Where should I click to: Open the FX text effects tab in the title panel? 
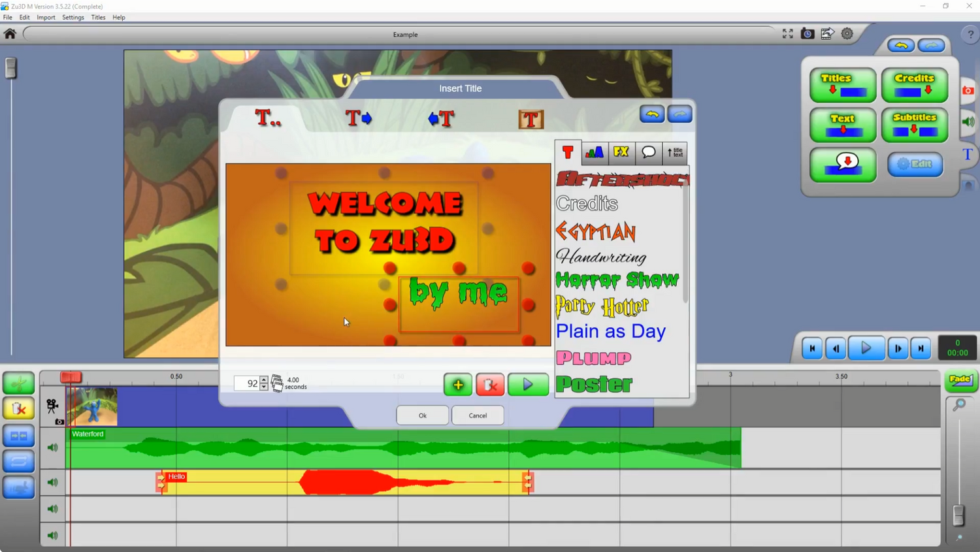click(621, 152)
